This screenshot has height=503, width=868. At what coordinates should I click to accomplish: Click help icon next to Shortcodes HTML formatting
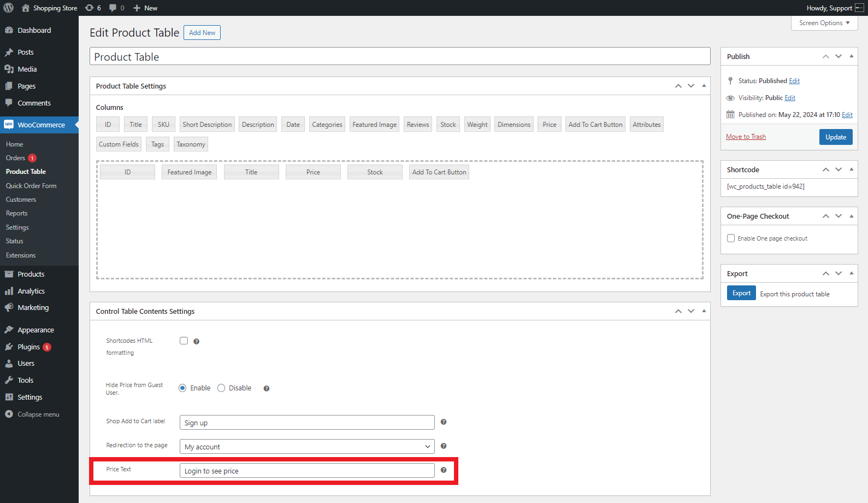pyautogui.click(x=197, y=342)
